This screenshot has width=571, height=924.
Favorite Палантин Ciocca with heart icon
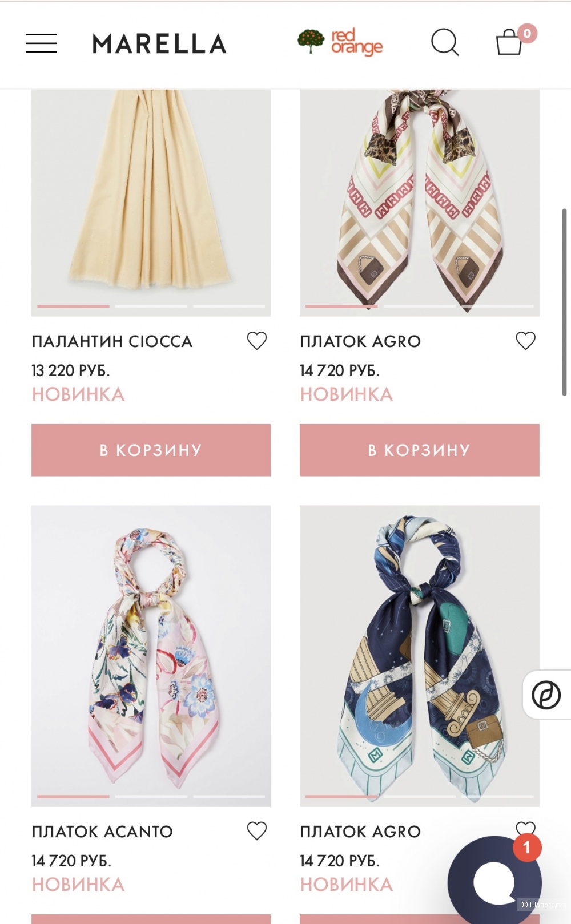[257, 341]
